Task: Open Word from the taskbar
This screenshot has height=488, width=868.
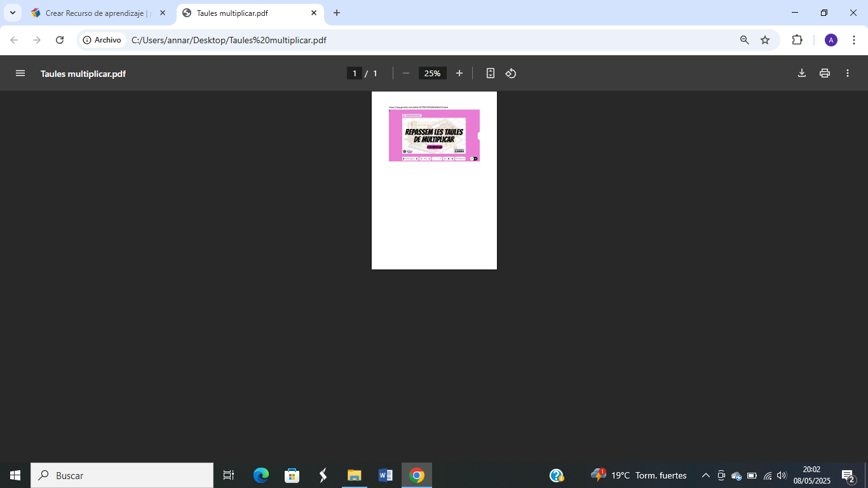Action: pos(385,475)
